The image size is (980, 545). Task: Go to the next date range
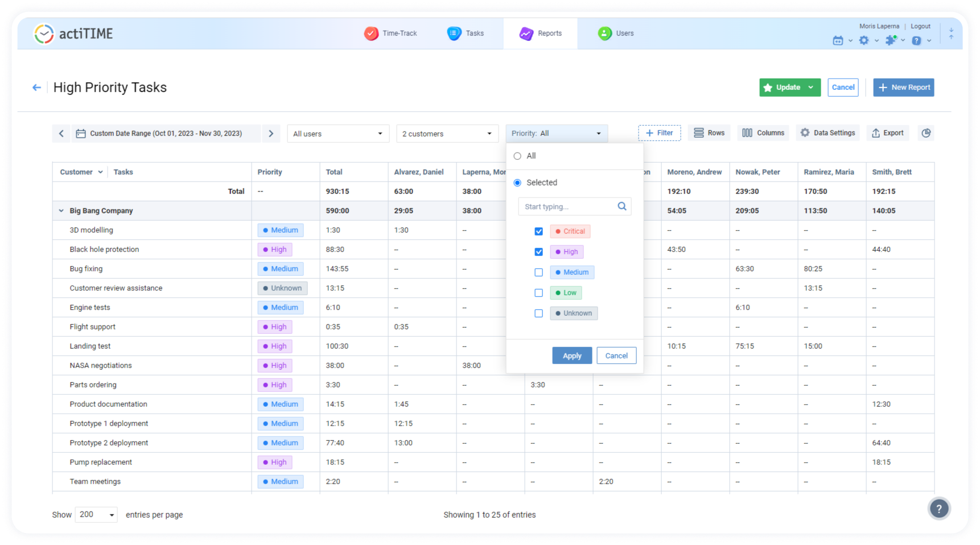pos(271,134)
